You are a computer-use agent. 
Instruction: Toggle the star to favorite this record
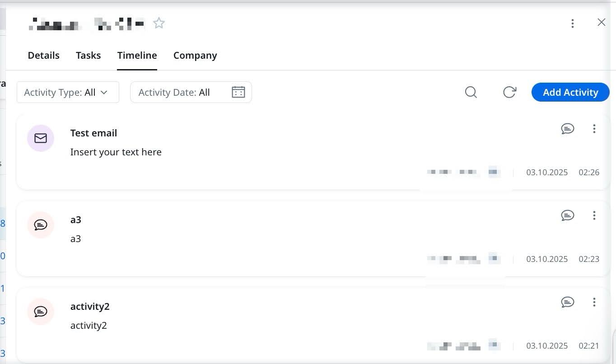point(159,22)
